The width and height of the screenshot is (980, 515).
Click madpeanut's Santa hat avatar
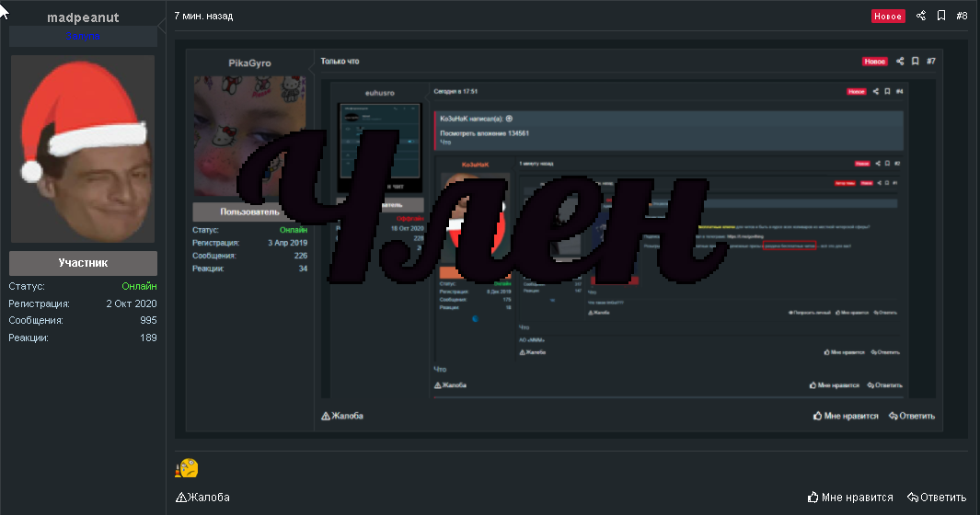[83, 149]
